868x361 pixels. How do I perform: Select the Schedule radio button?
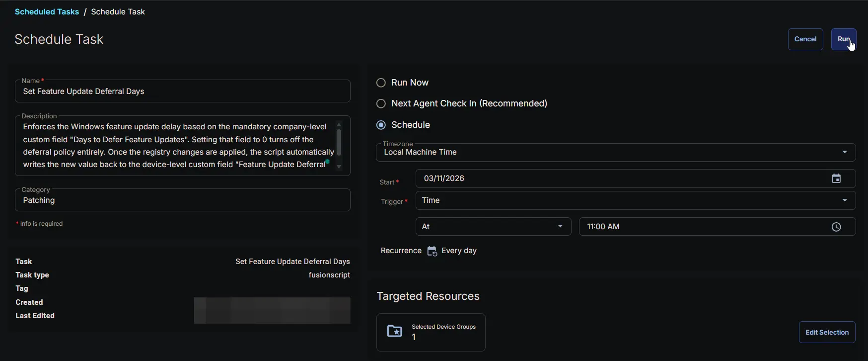click(x=381, y=125)
